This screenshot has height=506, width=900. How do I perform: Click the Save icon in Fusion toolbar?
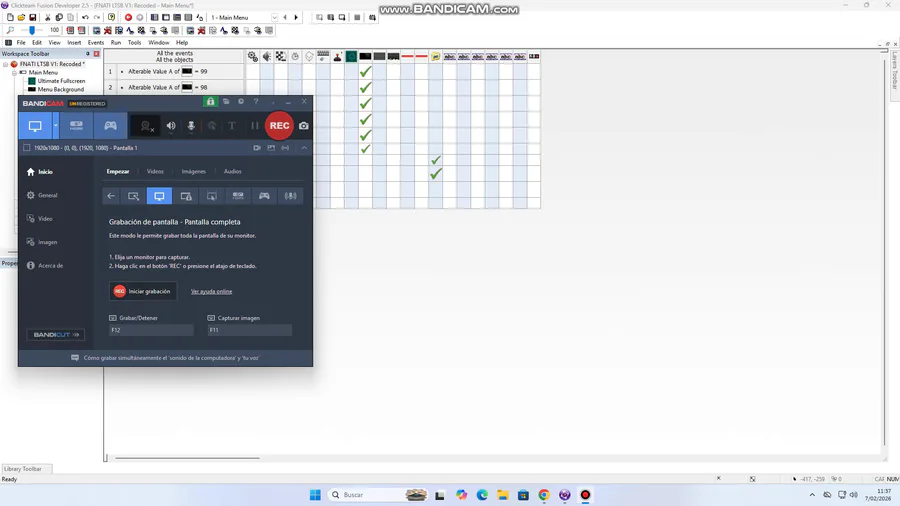coord(33,18)
